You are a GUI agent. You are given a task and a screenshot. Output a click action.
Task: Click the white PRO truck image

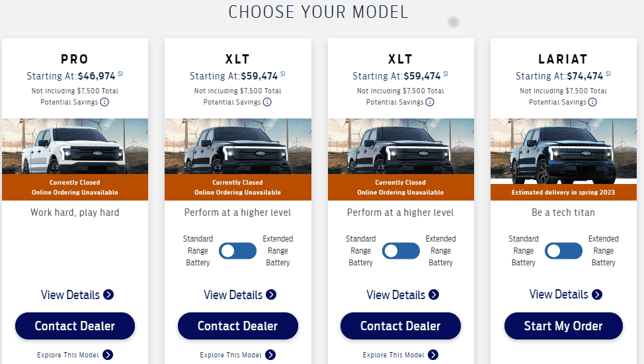(x=75, y=146)
